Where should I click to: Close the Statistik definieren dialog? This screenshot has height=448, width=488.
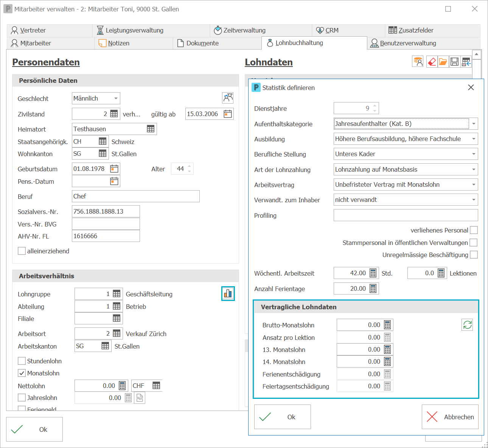pos(471,87)
